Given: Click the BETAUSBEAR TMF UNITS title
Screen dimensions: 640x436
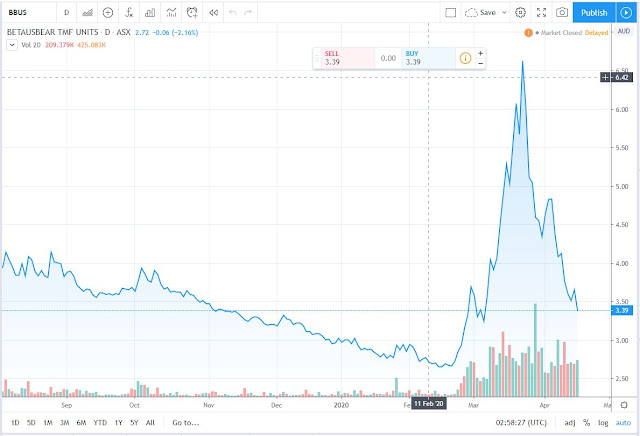Looking at the screenshot, I should tap(53, 32).
